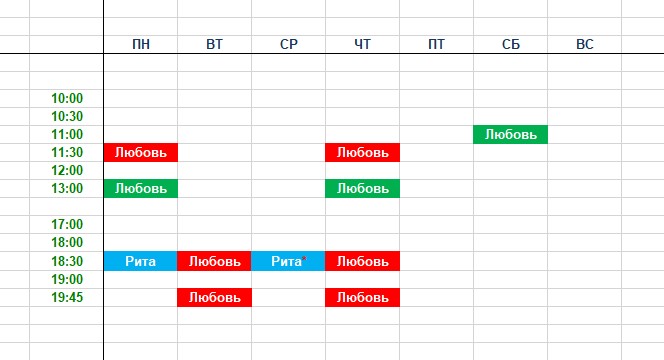Select green Любовь cell Monday at 13:00
This screenshot has height=360, width=664.
click(141, 188)
